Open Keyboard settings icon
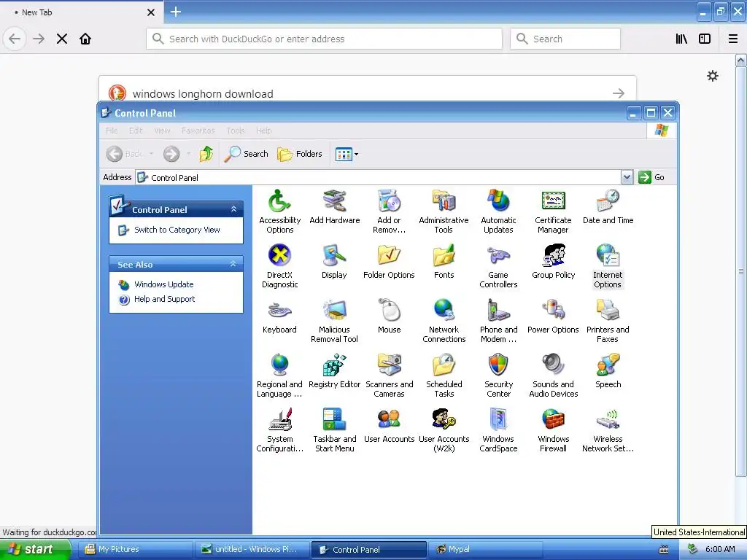This screenshot has width=747, height=560. click(x=279, y=316)
